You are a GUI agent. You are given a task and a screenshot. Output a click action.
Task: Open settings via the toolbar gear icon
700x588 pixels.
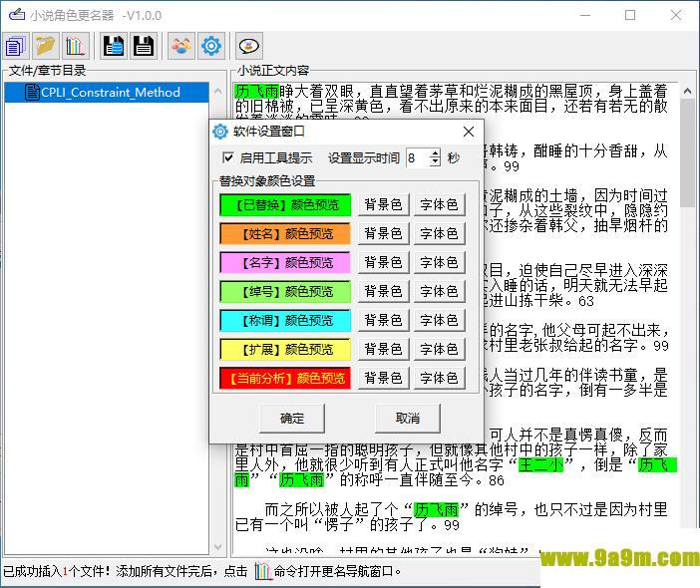[211, 46]
